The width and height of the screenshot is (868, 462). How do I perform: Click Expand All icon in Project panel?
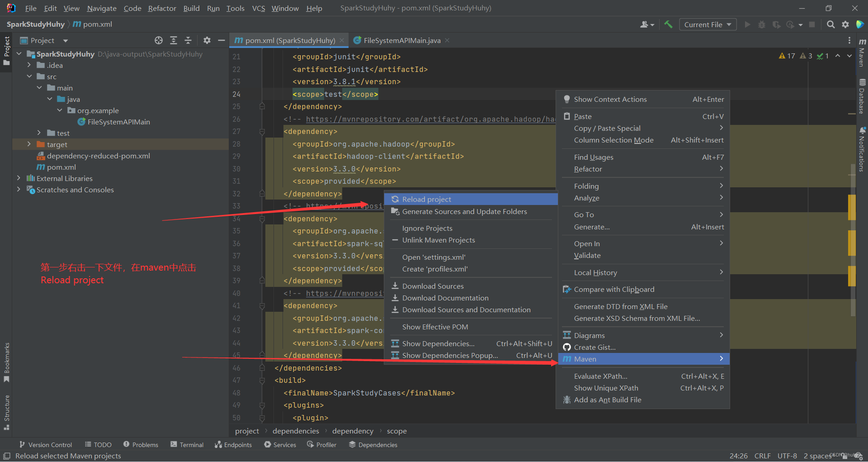point(174,40)
